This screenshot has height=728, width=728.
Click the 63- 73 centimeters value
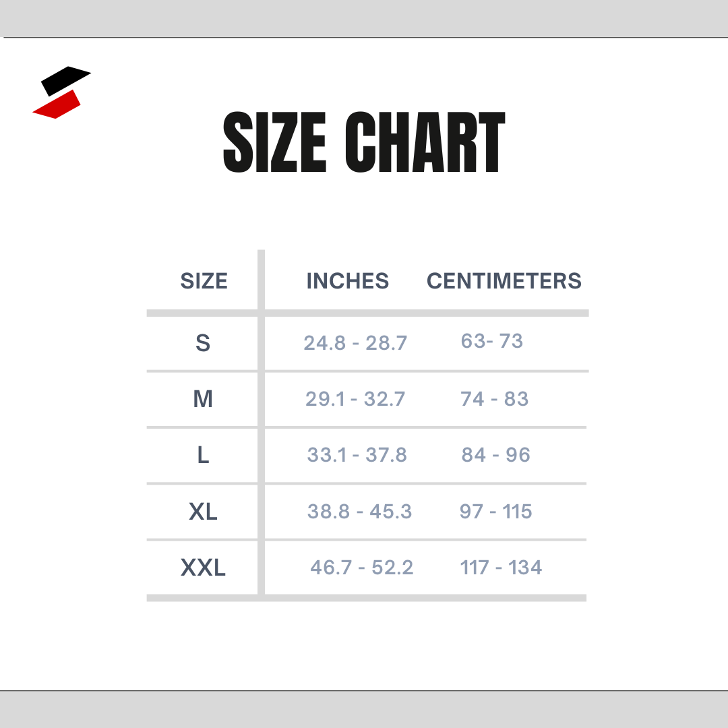(492, 341)
